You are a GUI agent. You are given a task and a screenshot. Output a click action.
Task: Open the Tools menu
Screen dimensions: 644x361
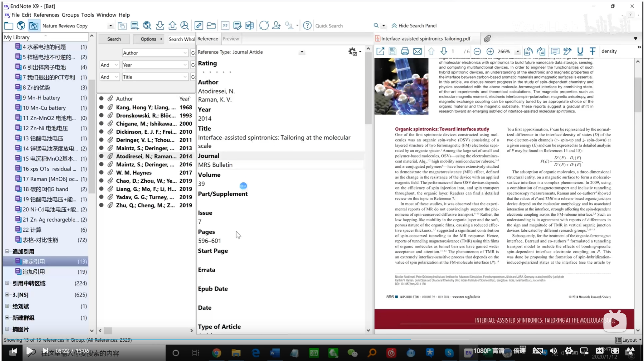coord(88,15)
